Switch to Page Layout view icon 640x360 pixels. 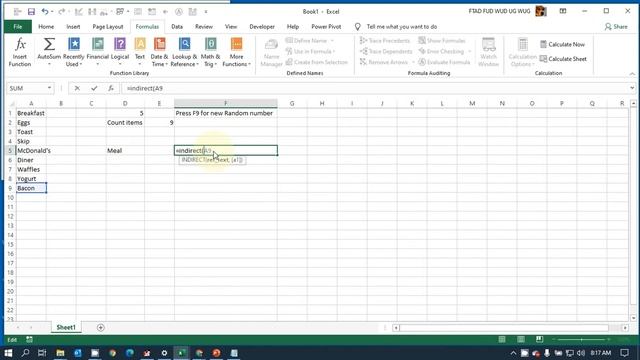click(521, 340)
